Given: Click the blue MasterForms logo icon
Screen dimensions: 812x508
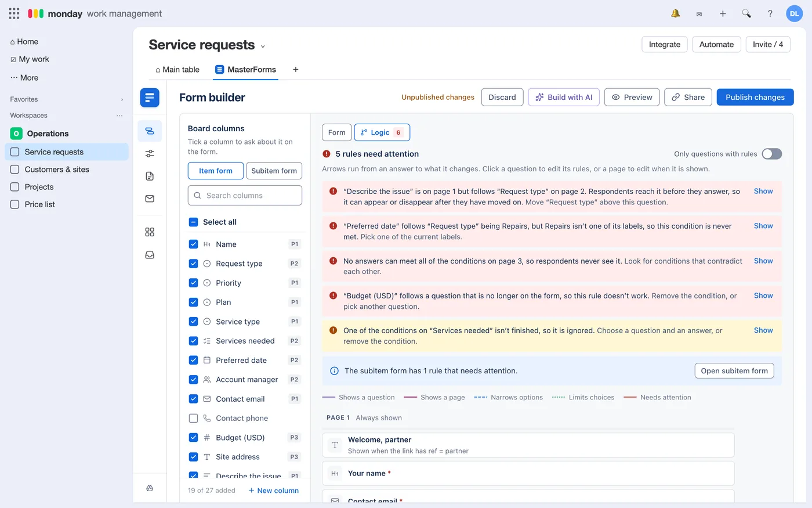Looking at the screenshot, I should coord(150,98).
